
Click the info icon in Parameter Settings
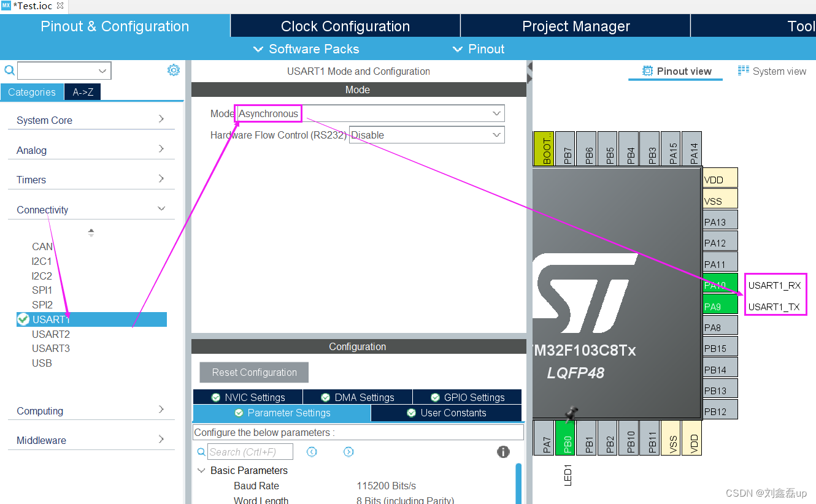[x=503, y=452]
